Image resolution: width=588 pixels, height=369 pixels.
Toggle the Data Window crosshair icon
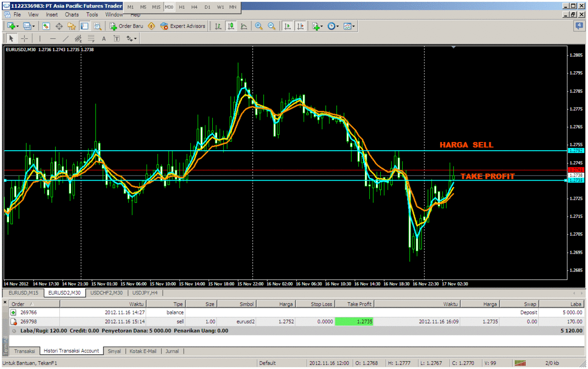(59, 26)
